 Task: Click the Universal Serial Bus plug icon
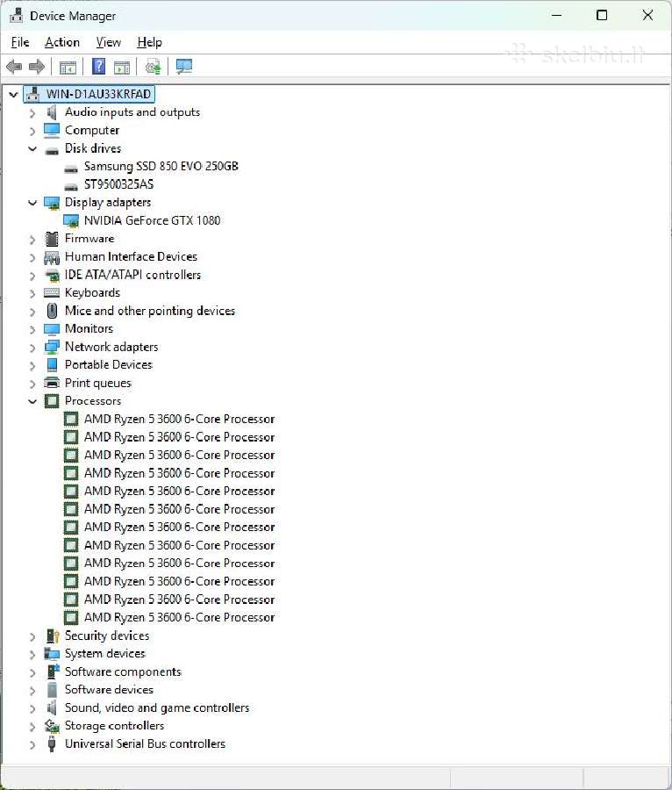coord(52,744)
